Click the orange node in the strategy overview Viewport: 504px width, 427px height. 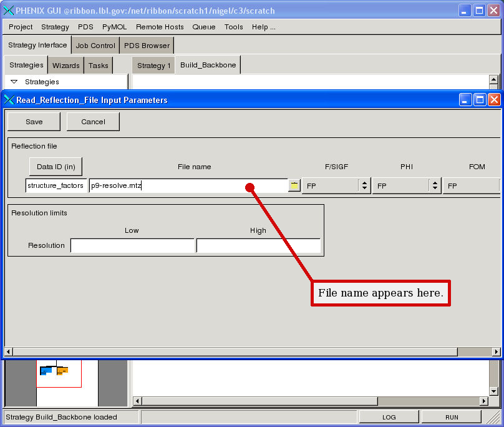coord(62,371)
